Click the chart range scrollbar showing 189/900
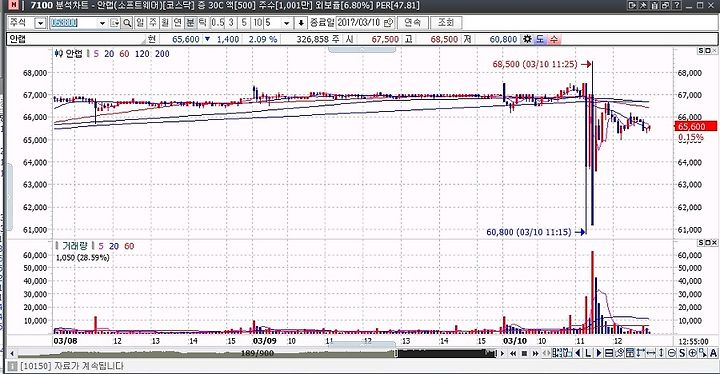This screenshot has height=374, width=720. 257,353
